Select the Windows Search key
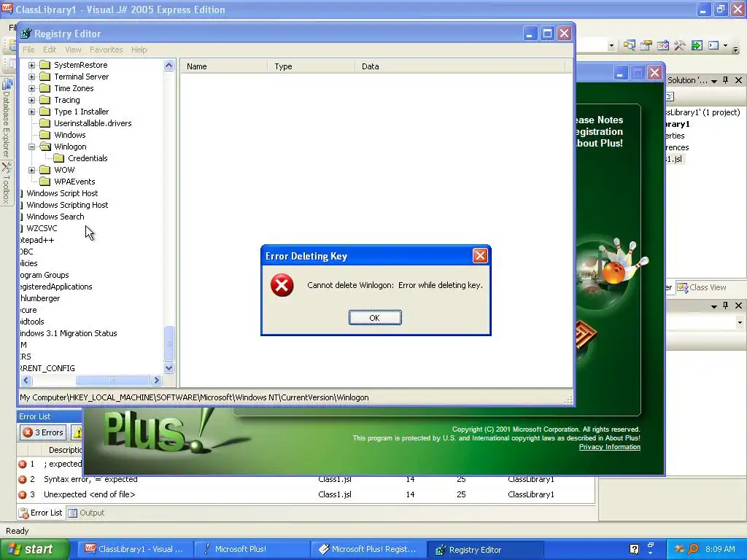 pos(55,217)
